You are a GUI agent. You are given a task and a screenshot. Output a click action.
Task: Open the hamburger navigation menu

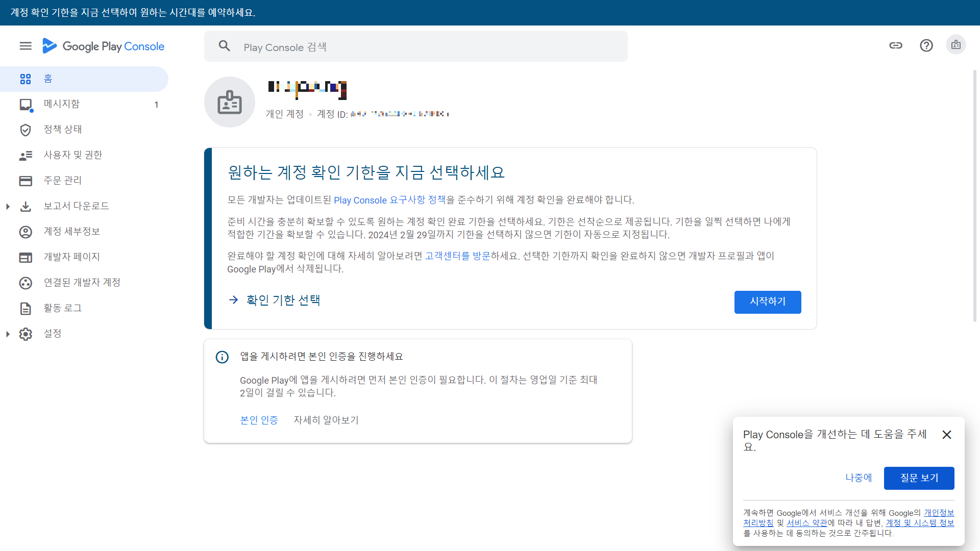click(26, 46)
